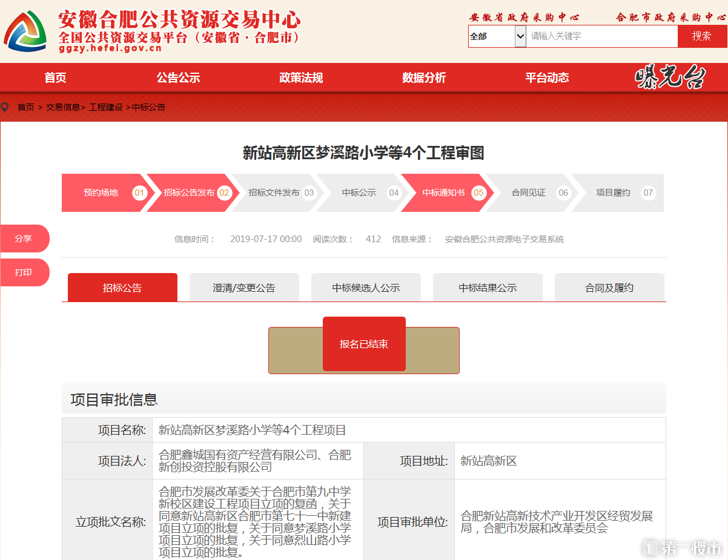Switch to the 澄清/变更公告 tab

244,287
